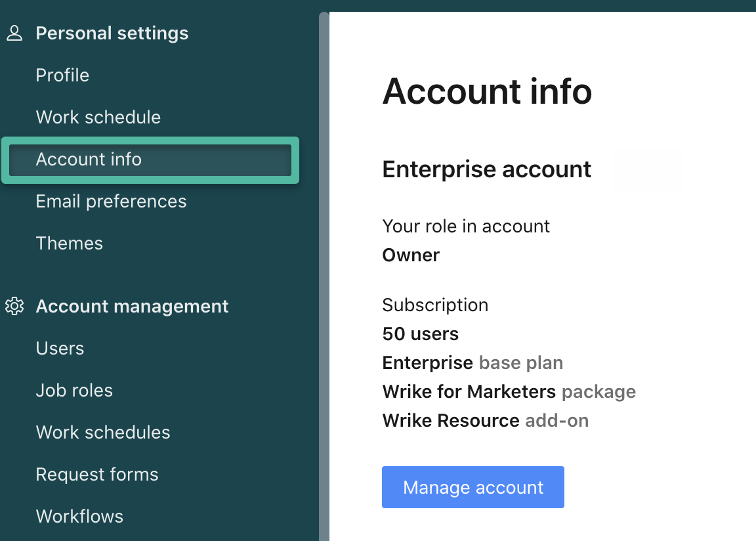Image resolution: width=756 pixels, height=541 pixels.
Task: Click the gear icon beside Account management
Action: [x=14, y=307]
